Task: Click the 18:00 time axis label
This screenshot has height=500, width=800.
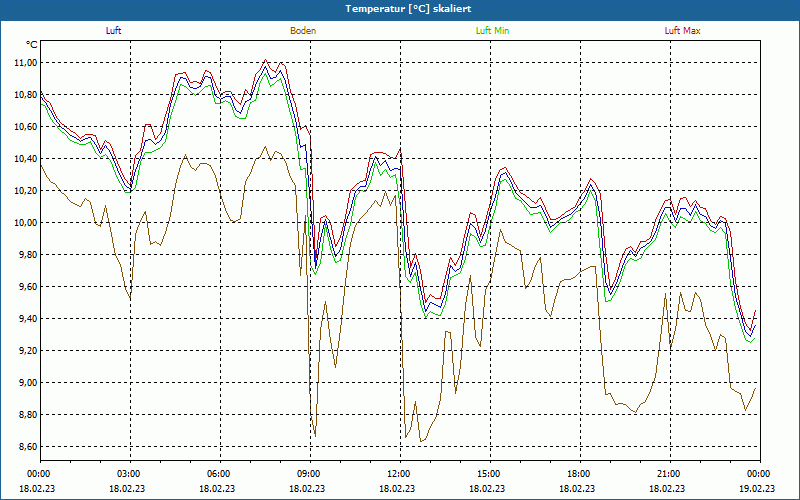Action: click(x=578, y=474)
